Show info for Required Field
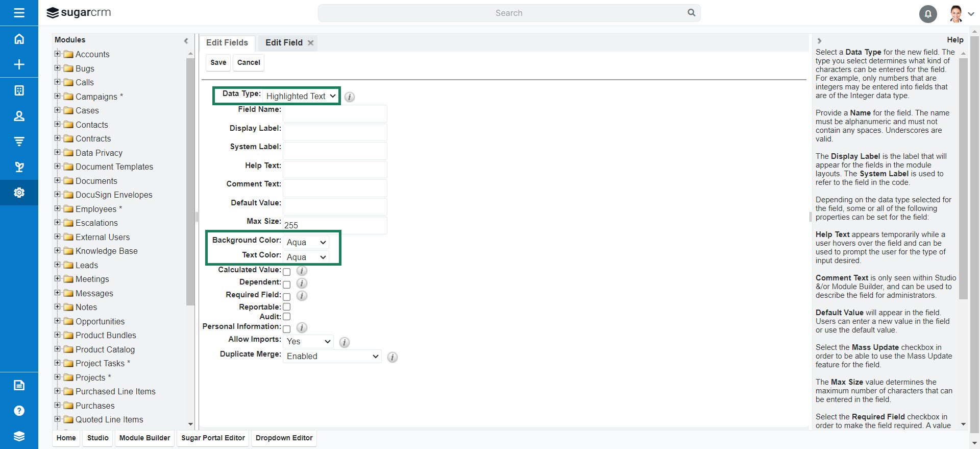The height and width of the screenshot is (449, 980). pyautogui.click(x=302, y=296)
